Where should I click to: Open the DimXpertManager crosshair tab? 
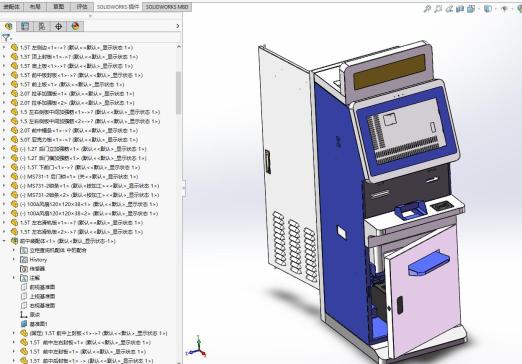[x=58, y=26]
